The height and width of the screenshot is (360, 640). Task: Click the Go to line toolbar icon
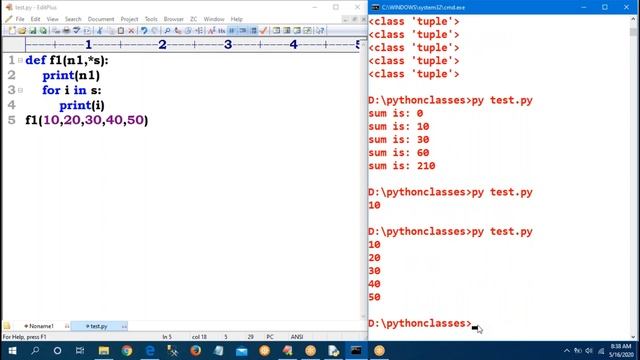tap(199, 31)
